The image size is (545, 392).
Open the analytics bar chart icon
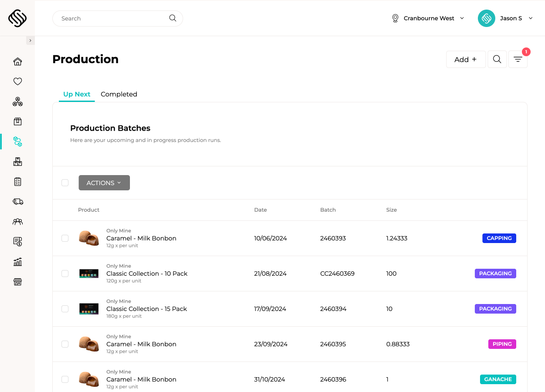[17, 261]
